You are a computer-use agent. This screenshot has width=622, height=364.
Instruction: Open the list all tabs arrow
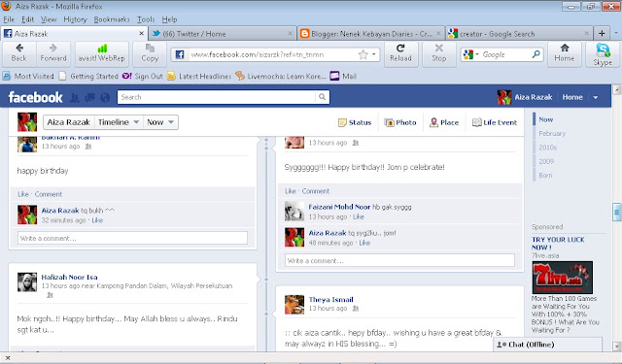click(615, 34)
